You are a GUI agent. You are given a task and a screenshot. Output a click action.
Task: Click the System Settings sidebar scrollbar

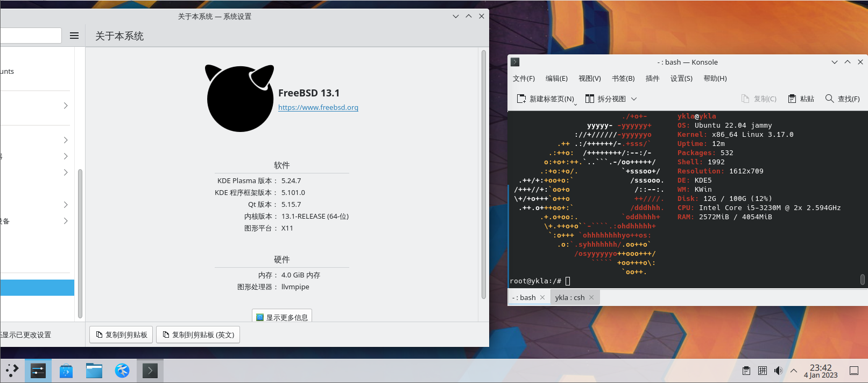80,242
